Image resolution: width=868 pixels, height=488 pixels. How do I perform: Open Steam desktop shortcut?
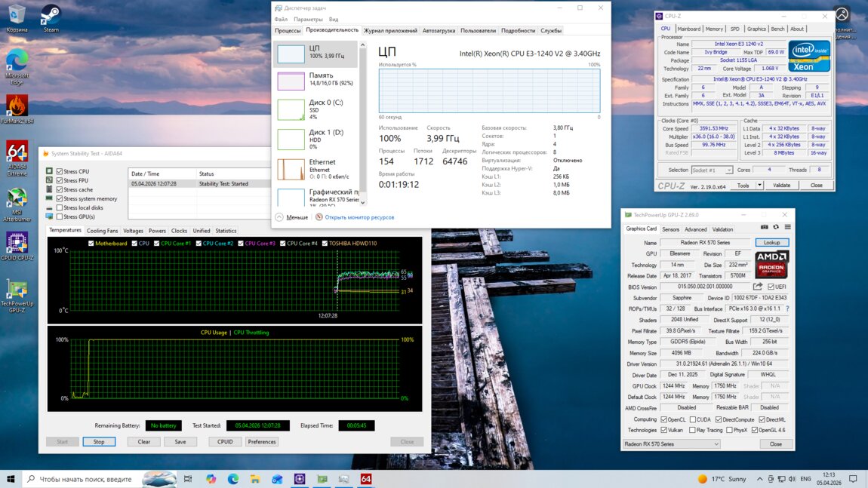[51, 17]
